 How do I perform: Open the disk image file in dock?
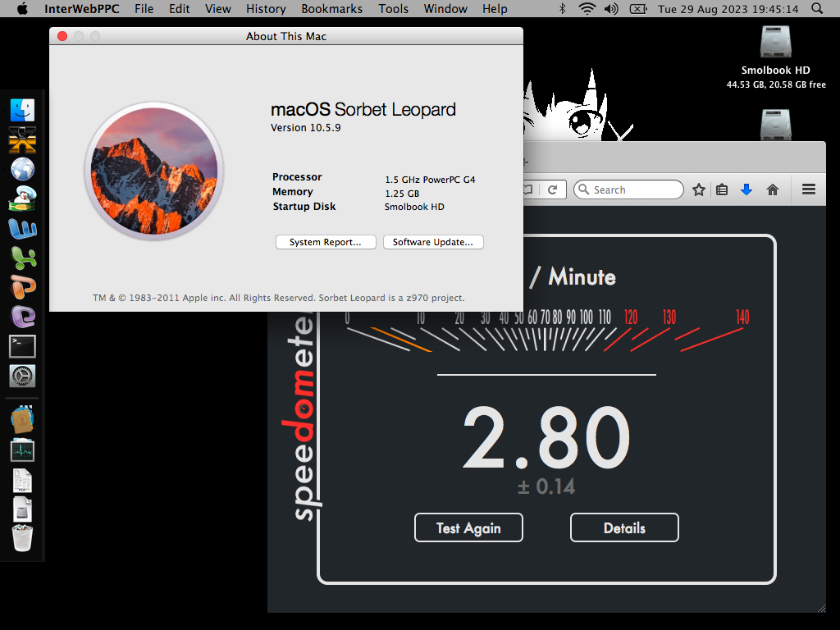pyautogui.click(x=22, y=509)
